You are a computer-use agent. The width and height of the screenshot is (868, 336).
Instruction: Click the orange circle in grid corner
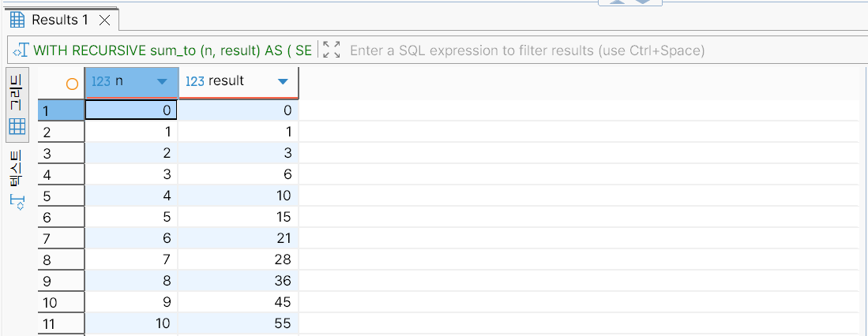point(72,83)
